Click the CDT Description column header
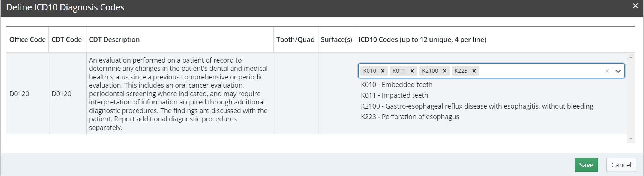Image resolution: width=644 pixels, height=176 pixels. [114, 40]
